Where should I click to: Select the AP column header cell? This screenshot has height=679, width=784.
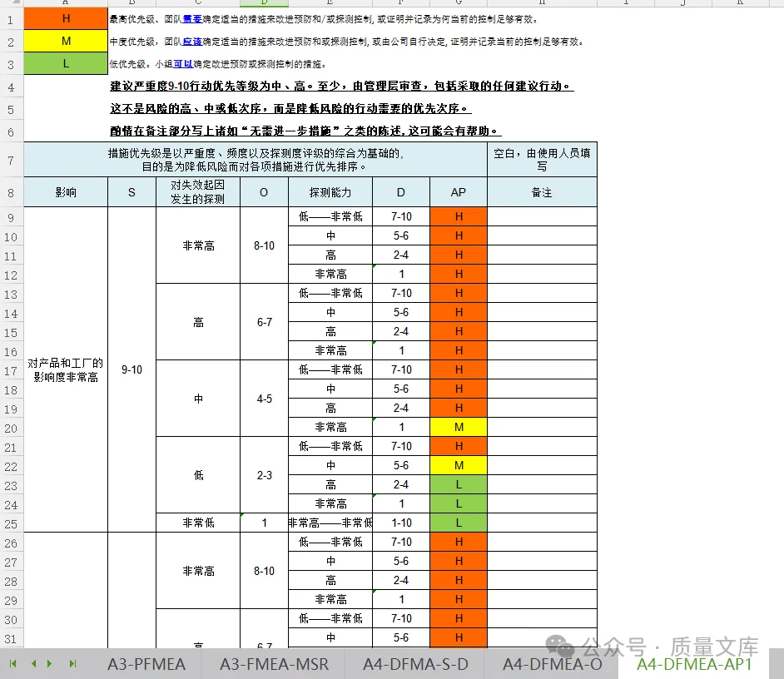pos(459,192)
